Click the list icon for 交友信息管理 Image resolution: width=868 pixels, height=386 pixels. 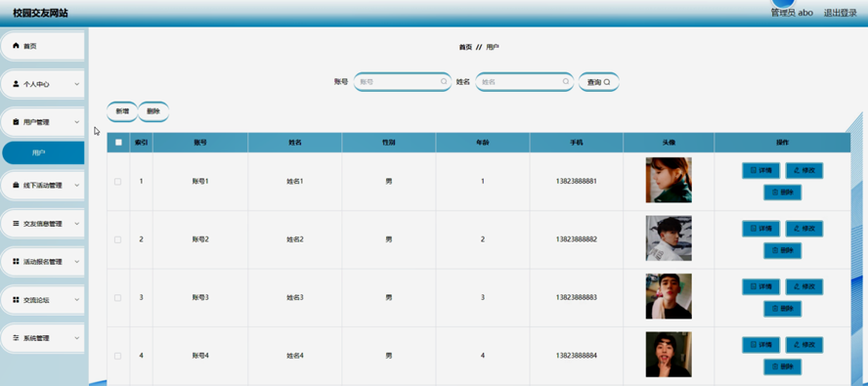(16, 224)
